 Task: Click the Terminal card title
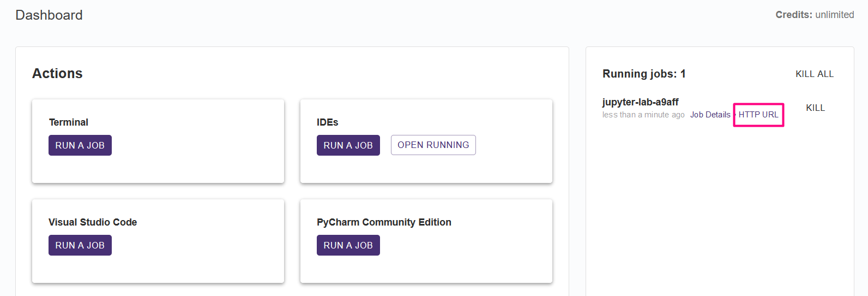tap(69, 122)
